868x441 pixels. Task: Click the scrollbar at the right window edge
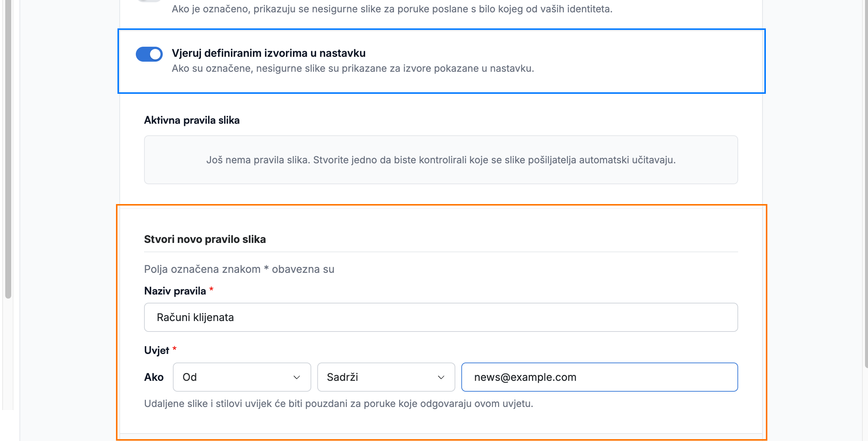[866, 183]
